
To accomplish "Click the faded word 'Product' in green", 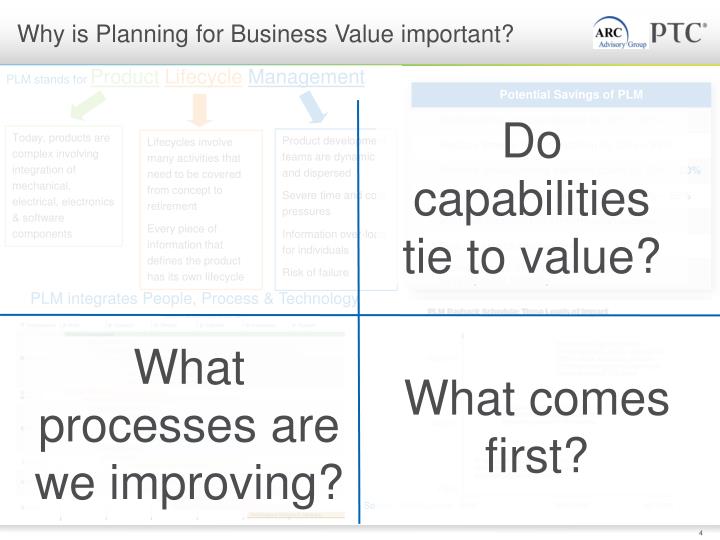I will [x=125, y=77].
